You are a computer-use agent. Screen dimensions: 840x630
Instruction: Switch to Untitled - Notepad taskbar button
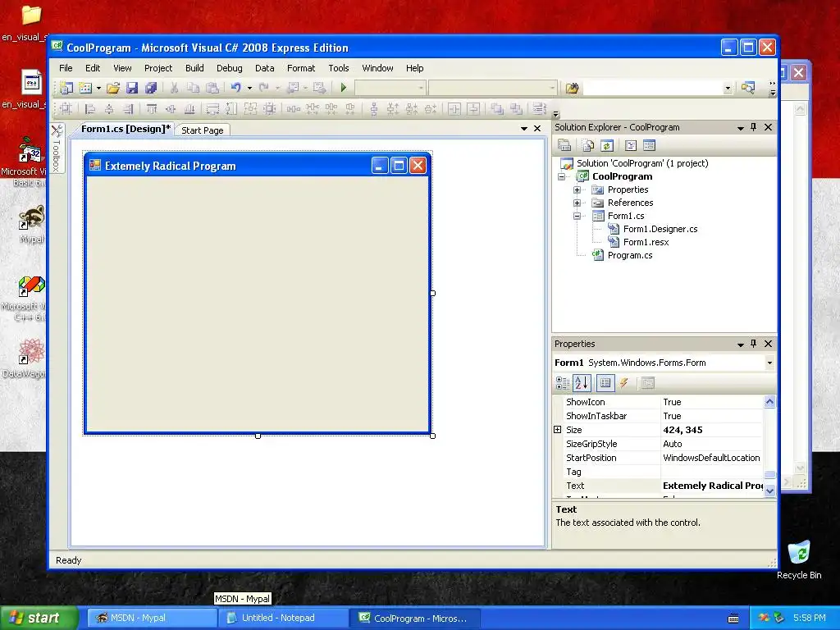click(x=284, y=618)
